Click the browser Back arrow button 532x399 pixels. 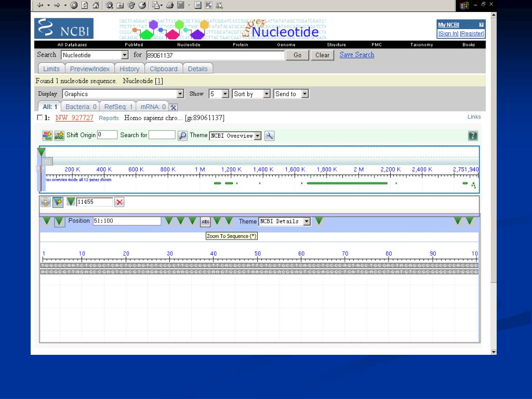tap(41, 5)
